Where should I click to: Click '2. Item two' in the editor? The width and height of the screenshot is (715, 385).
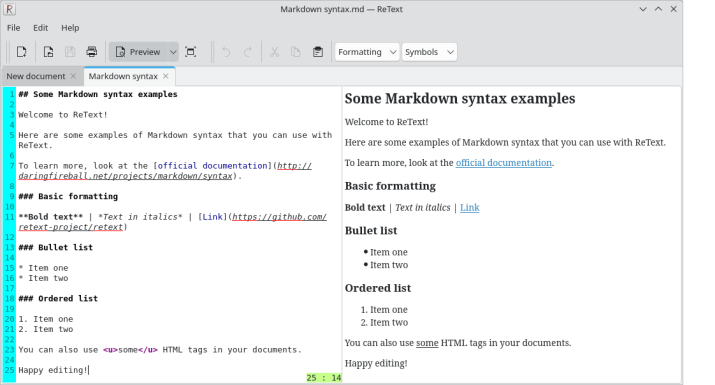pyautogui.click(x=46, y=329)
